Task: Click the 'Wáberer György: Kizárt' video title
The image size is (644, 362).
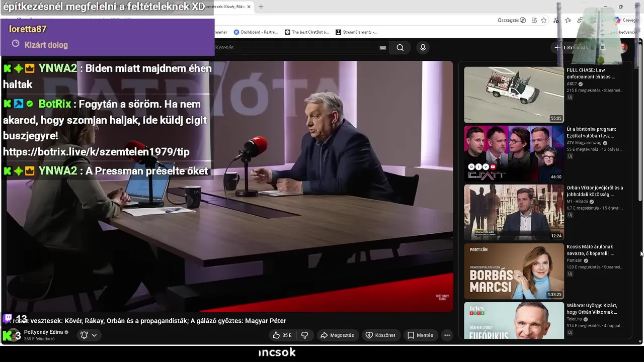Action: coord(592,309)
